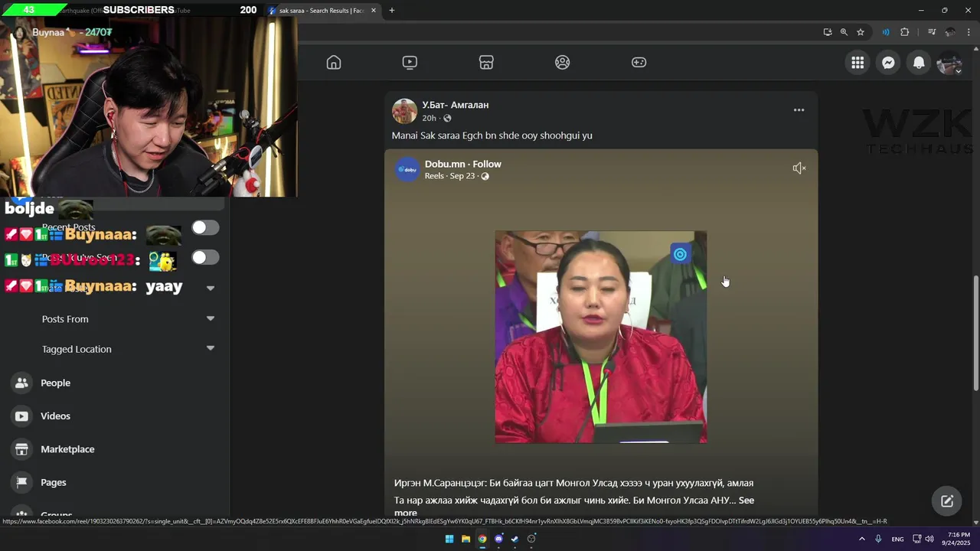The image size is (980, 551).
Task: Open post options three-dot menu
Action: point(799,110)
